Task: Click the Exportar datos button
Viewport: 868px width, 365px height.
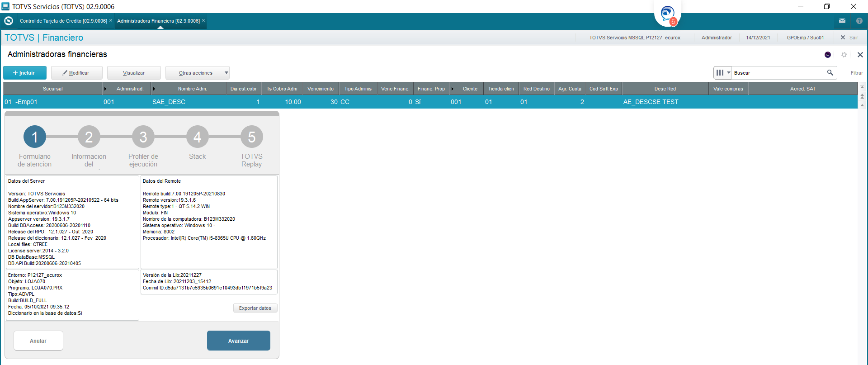Action: tap(255, 308)
